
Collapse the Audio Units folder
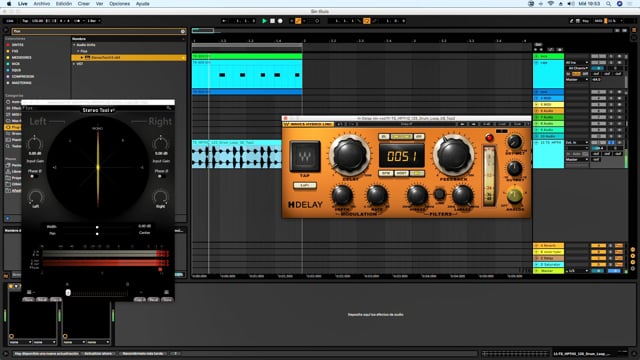(x=74, y=45)
